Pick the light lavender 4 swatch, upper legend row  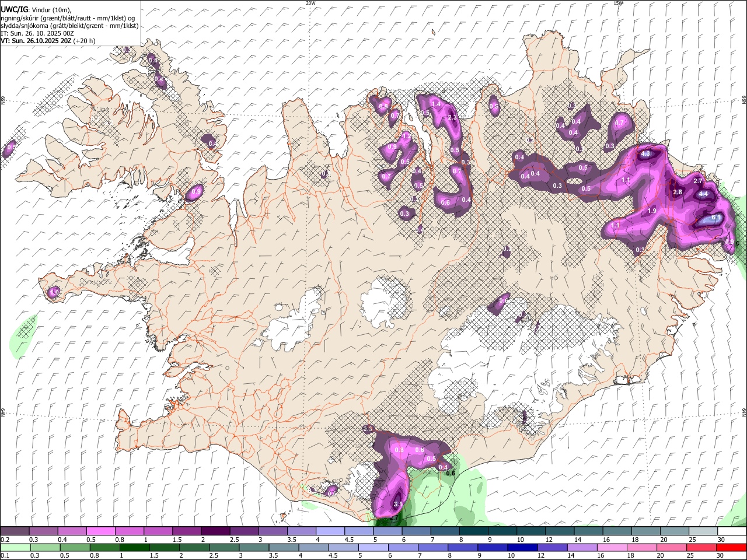point(330,531)
